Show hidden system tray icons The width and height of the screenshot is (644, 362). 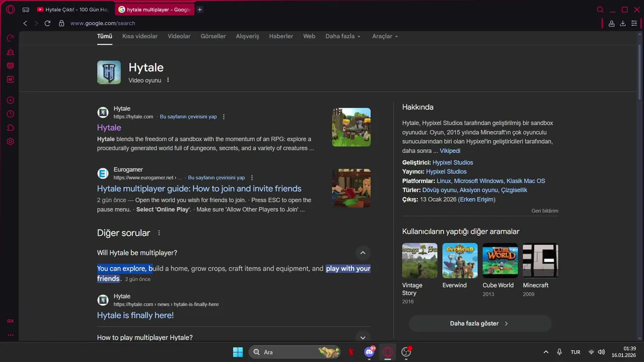coord(546,352)
